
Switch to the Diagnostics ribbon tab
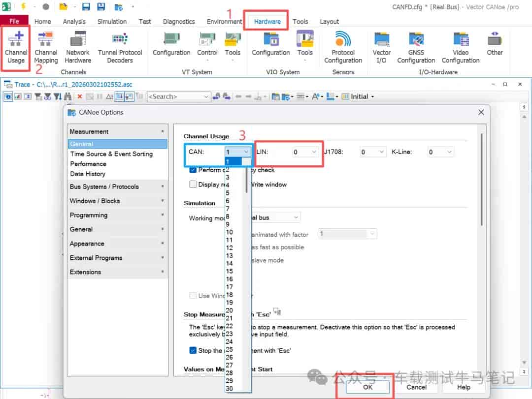pos(179,21)
